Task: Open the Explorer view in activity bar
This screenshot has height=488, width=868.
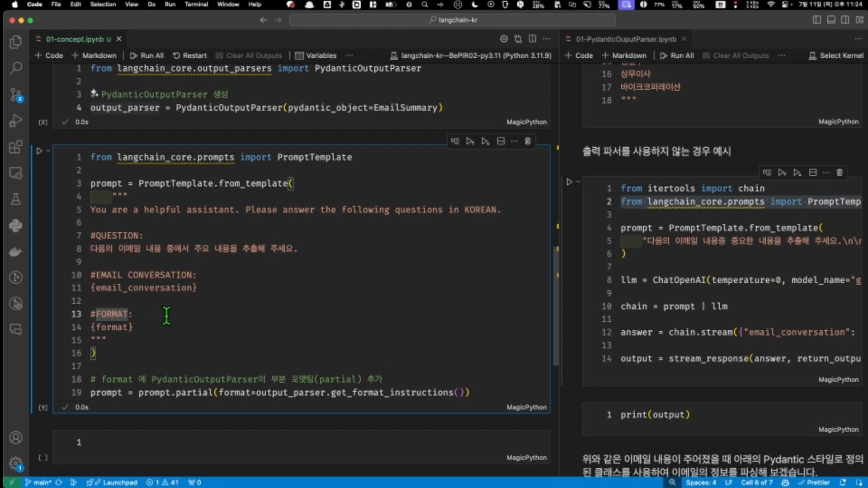Action: click(x=15, y=42)
